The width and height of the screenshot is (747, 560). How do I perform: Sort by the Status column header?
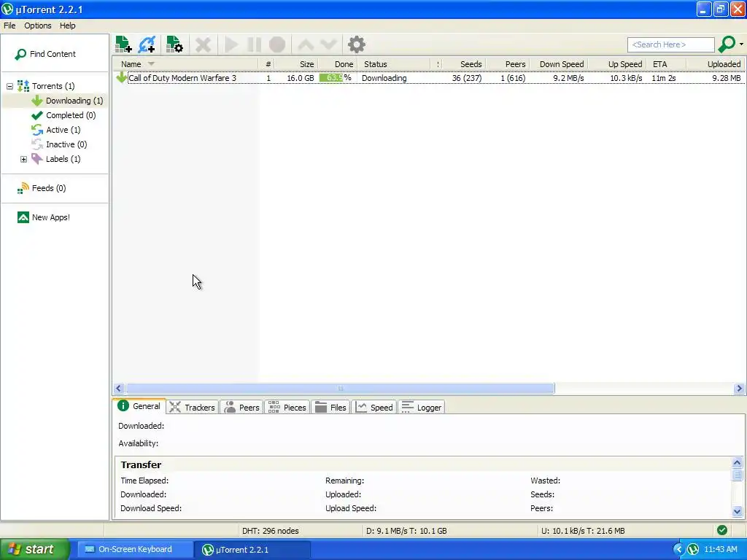pos(393,64)
